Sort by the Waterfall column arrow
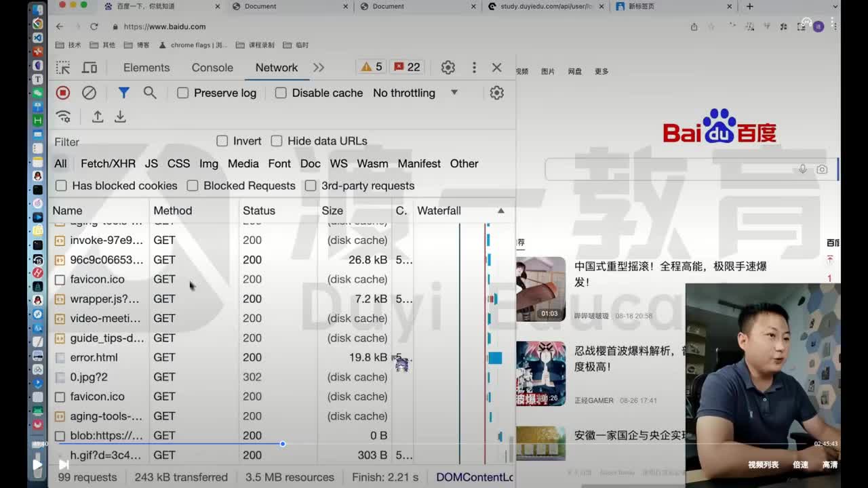Viewport: 868px width, 488px height. pyautogui.click(x=501, y=211)
